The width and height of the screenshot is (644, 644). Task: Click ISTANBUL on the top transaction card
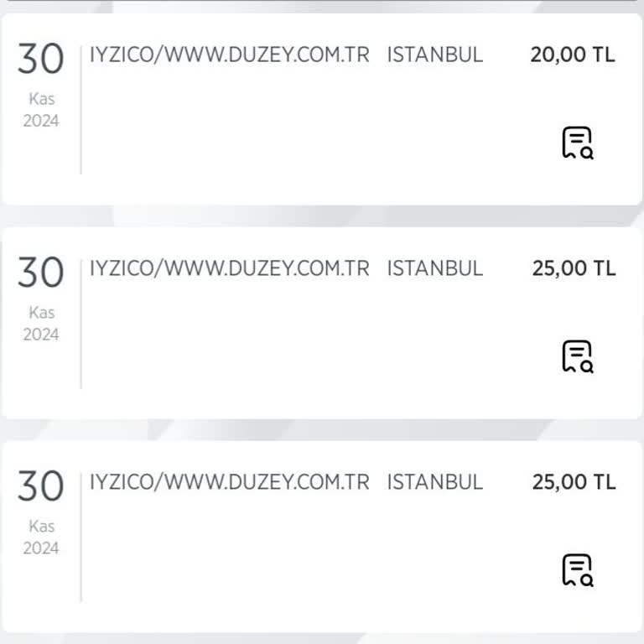[435, 55]
